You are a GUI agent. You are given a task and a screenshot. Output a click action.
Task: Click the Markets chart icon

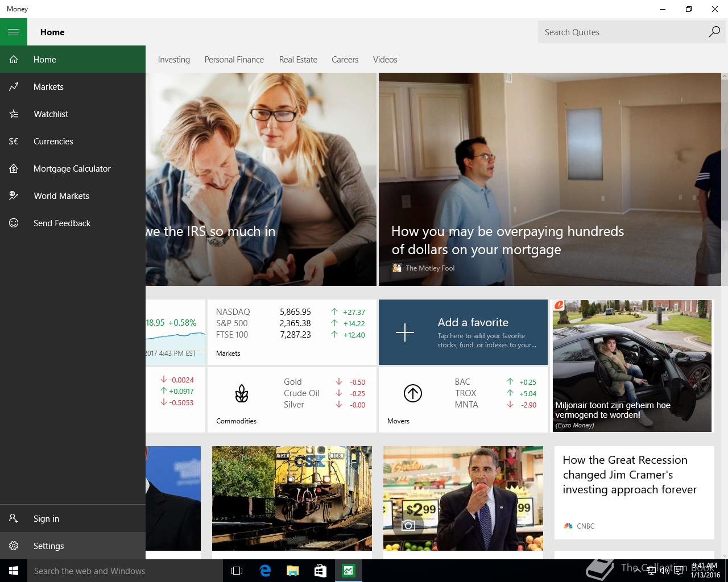pos(14,86)
